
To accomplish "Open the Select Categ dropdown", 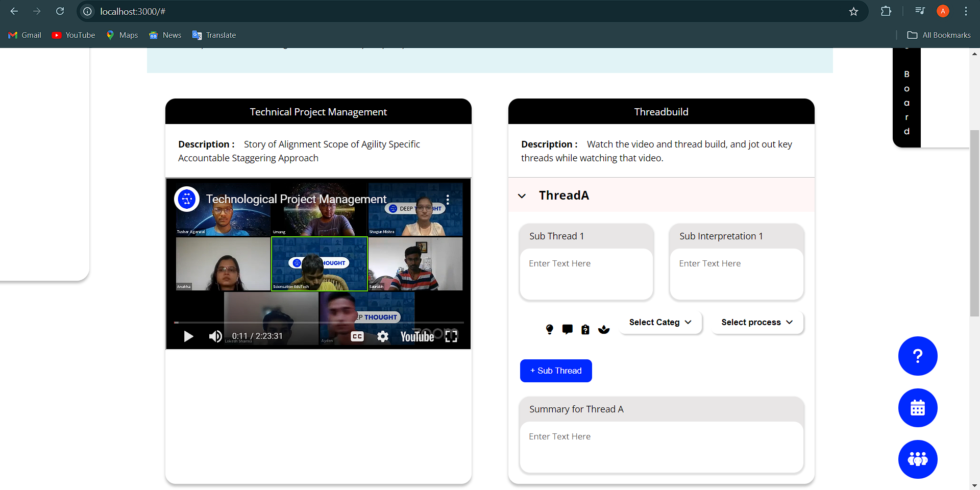I will click(x=660, y=322).
